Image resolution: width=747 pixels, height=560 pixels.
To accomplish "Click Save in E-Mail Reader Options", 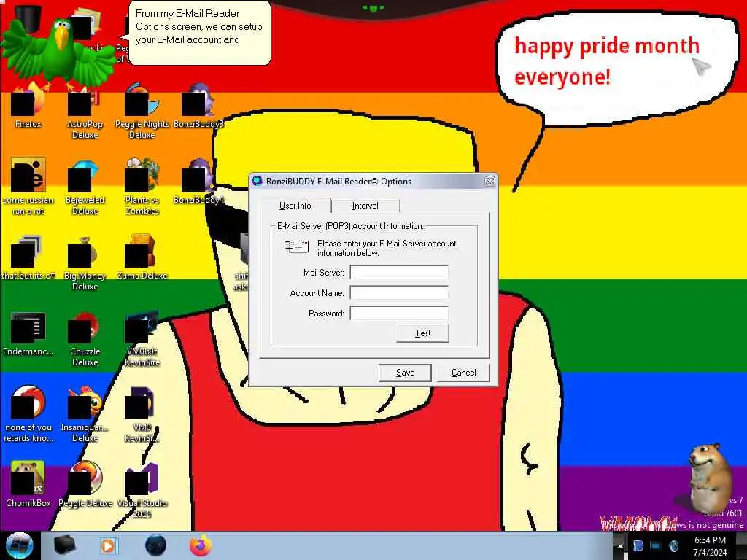I will (x=405, y=373).
